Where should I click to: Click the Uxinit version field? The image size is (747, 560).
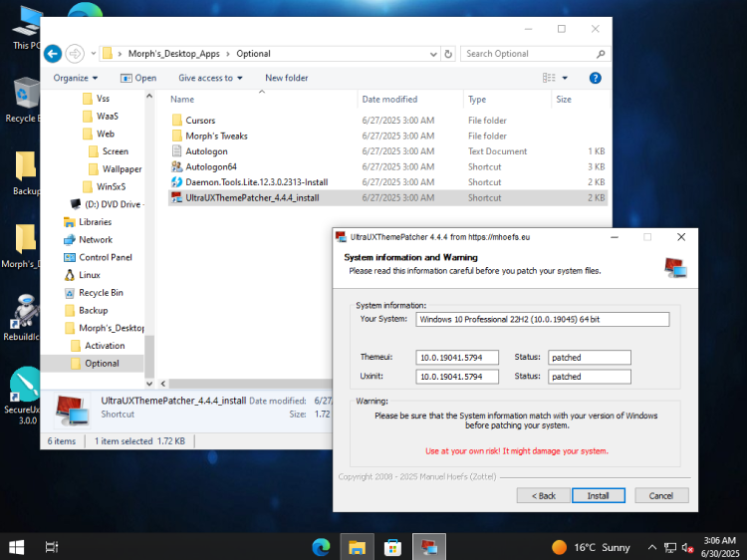(x=457, y=377)
